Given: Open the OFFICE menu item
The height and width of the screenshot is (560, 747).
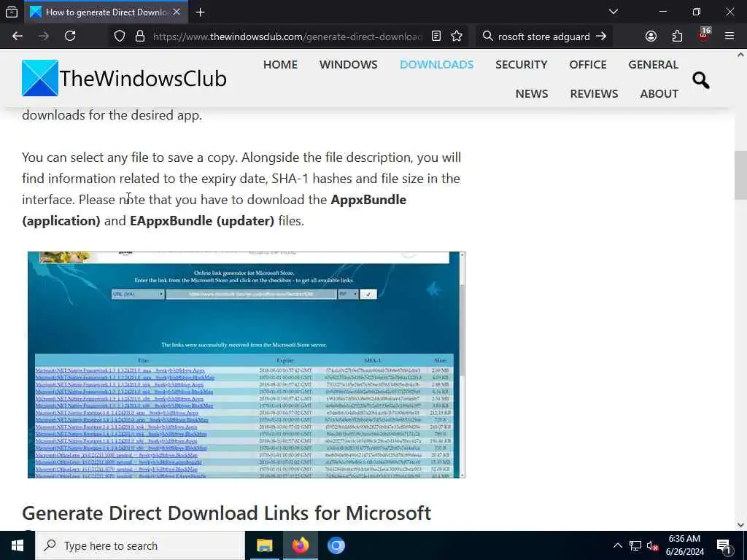Looking at the screenshot, I should pos(588,65).
